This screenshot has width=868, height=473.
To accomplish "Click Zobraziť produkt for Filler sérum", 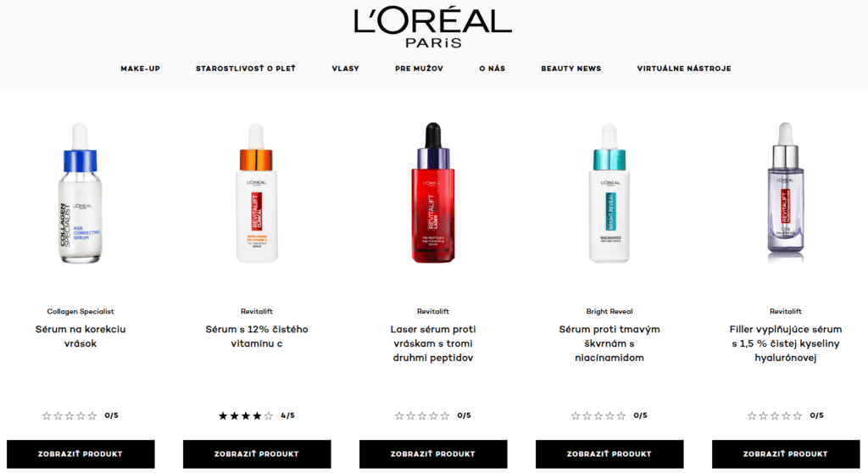I will [786, 454].
